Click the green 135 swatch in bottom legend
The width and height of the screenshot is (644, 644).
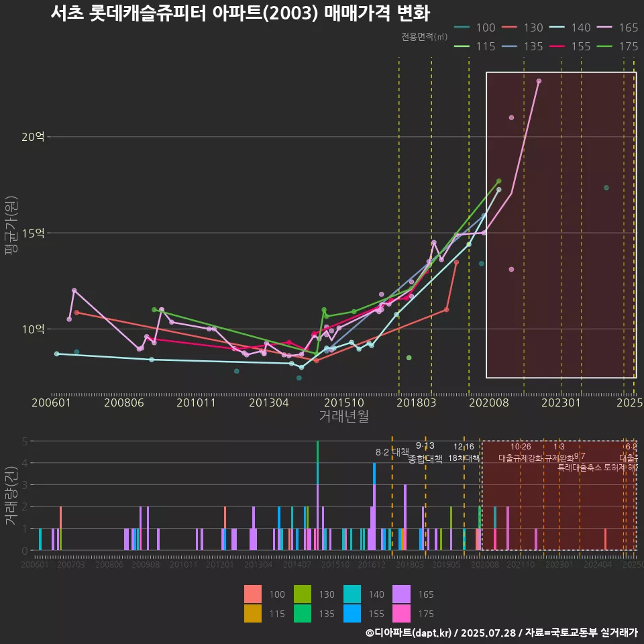point(303,613)
